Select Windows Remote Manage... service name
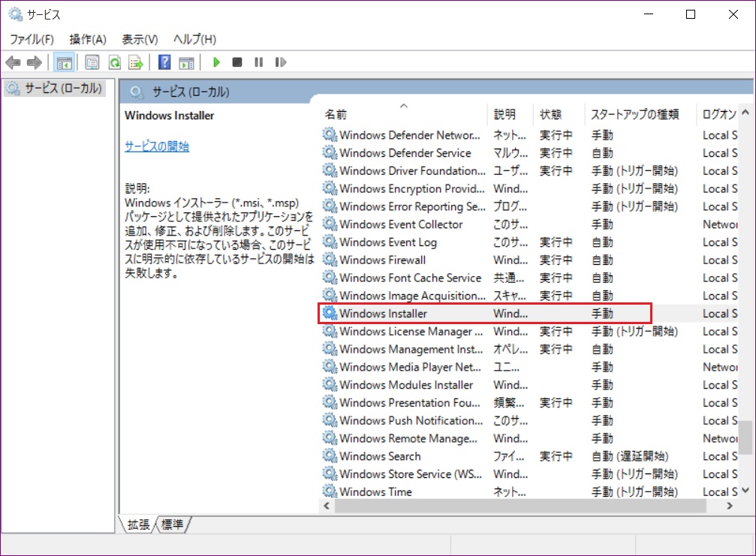The image size is (756, 556). point(408,438)
